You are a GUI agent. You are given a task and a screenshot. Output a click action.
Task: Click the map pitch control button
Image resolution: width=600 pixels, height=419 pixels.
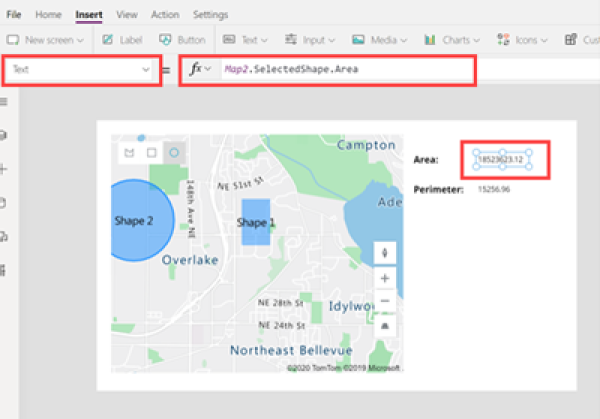[385, 326]
